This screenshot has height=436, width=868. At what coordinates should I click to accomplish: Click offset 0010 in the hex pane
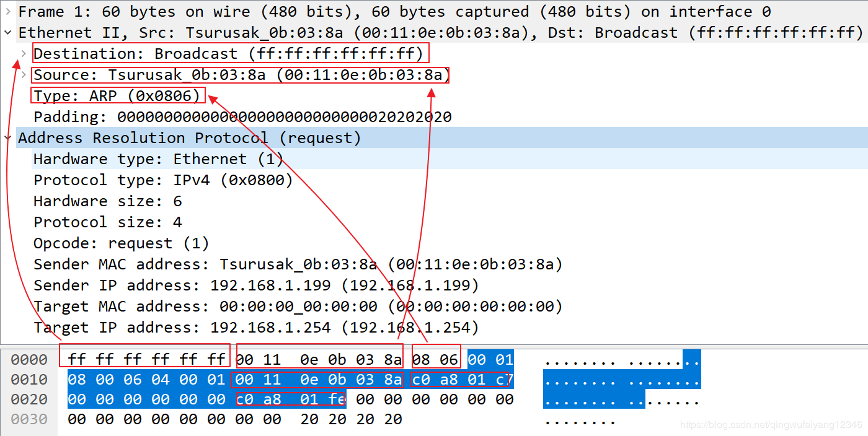click(x=29, y=380)
